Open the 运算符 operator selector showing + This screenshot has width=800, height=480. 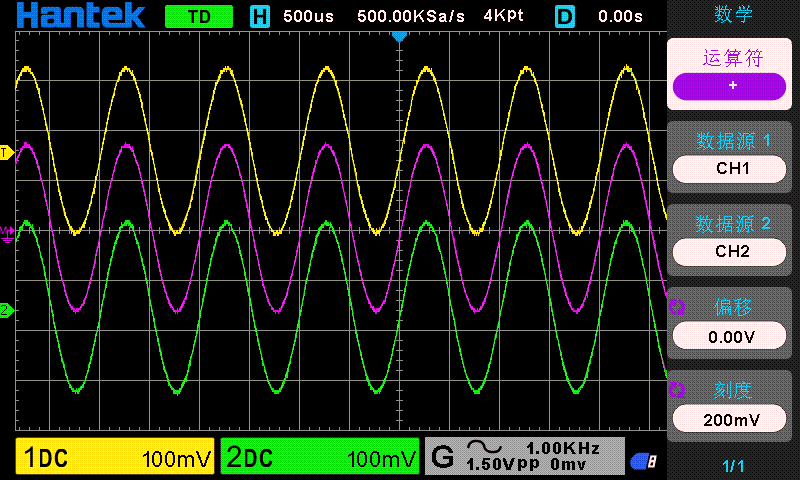(732, 86)
